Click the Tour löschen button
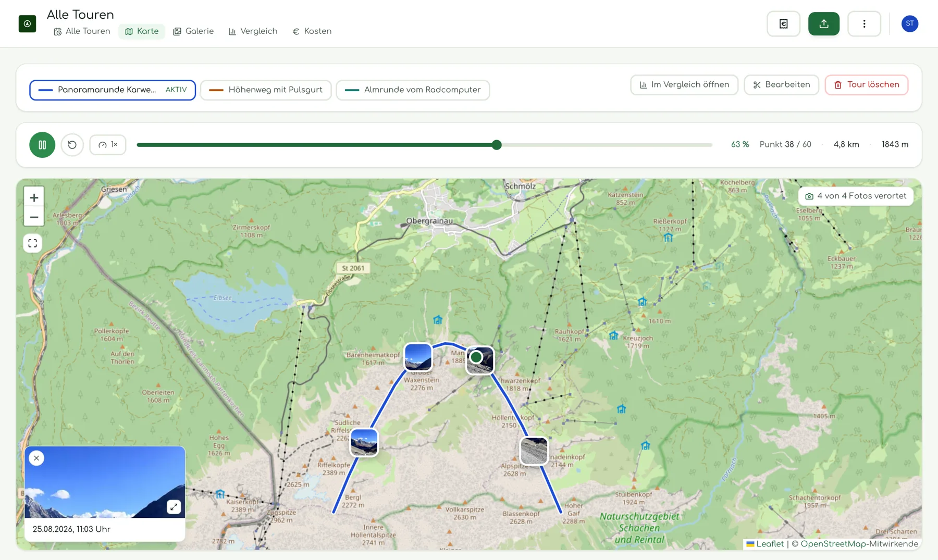Screen dimensions: 938x560 [867, 85]
